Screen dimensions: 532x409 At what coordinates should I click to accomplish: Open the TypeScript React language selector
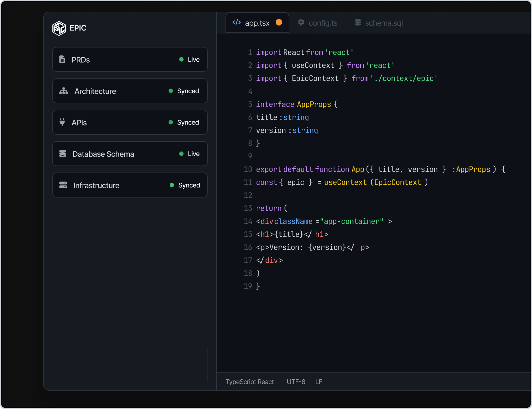[249, 382]
